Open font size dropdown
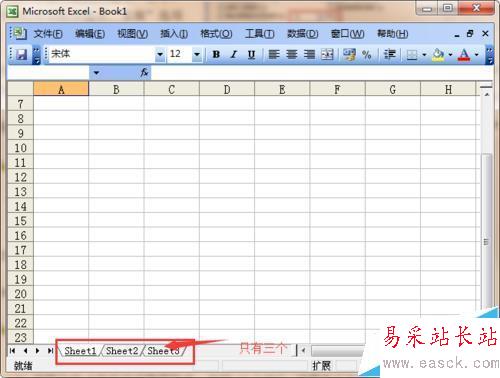The image size is (500, 378). click(197, 54)
